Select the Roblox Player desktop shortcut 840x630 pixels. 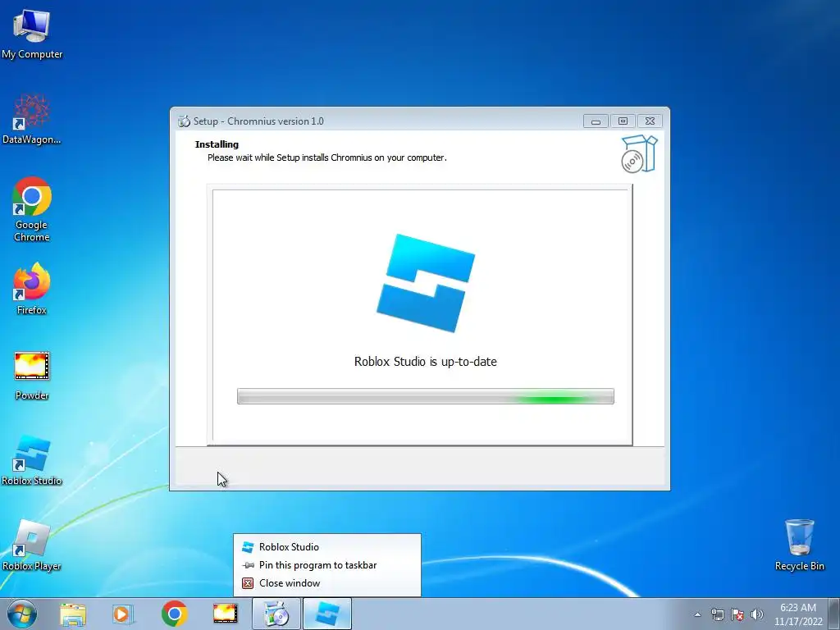point(32,546)
